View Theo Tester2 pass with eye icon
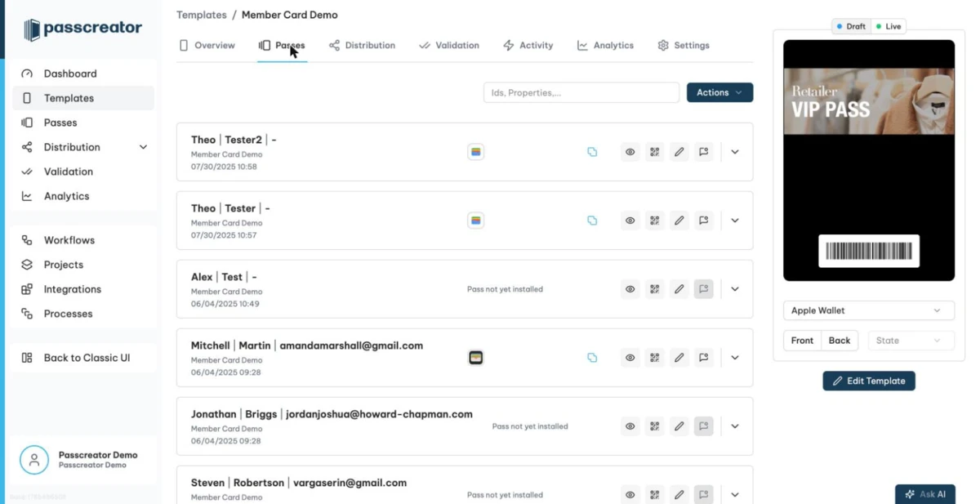Viewport: 980px width, 504px height. pos(630,152)
